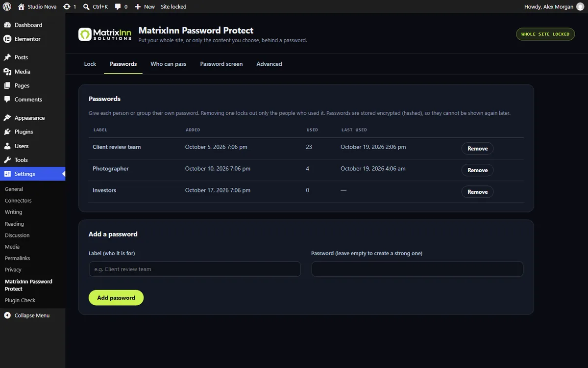
Task: Open Privacy settings submenu
Action: (x=13, y=270)
